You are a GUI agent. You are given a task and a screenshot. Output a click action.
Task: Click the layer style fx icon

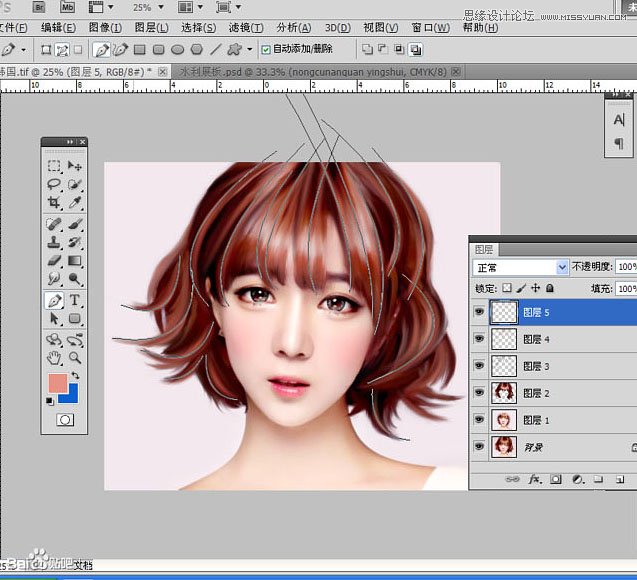533,480
